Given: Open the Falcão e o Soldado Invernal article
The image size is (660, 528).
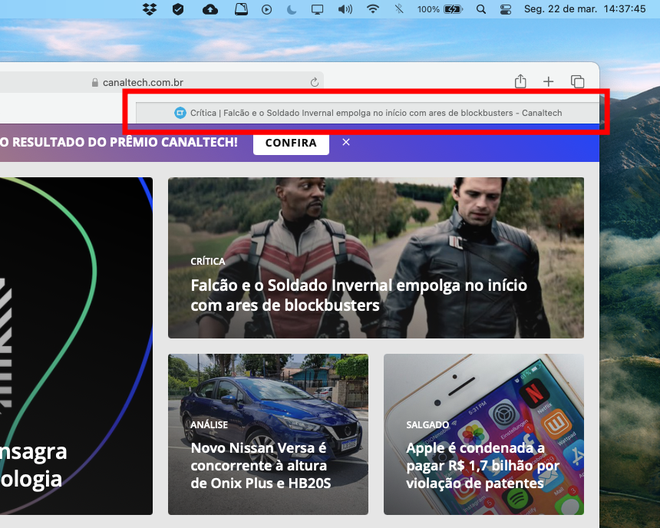Looking at the screenshot, I should (376, 257).
